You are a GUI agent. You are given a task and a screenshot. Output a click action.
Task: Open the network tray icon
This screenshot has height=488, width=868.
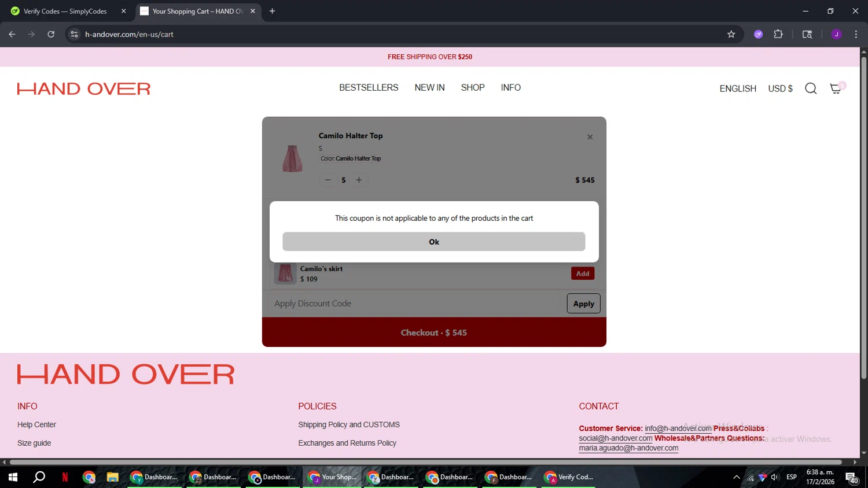click(x=751, y=478)
